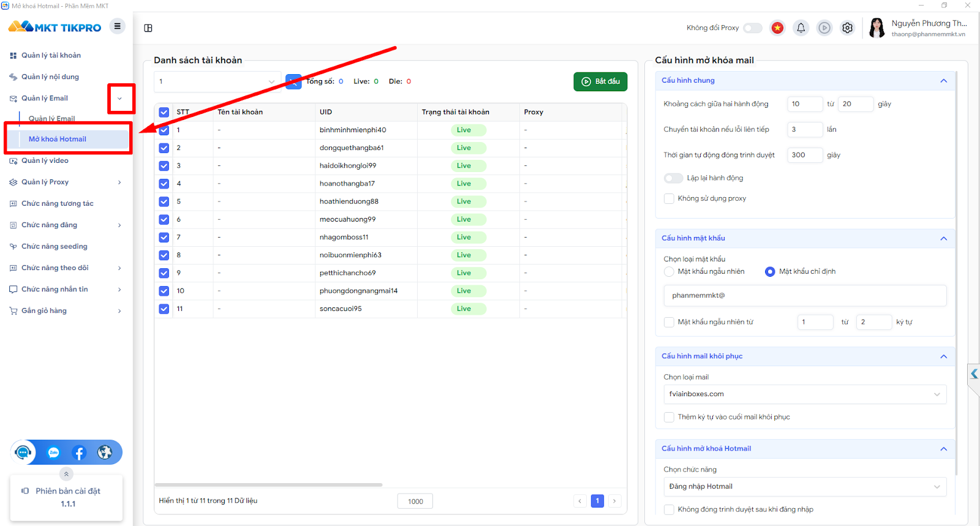Click the blue action button beside account dropdown
The width and height of the screenshot is (980, 526).
pyautogui.click(x=293, y=81)
